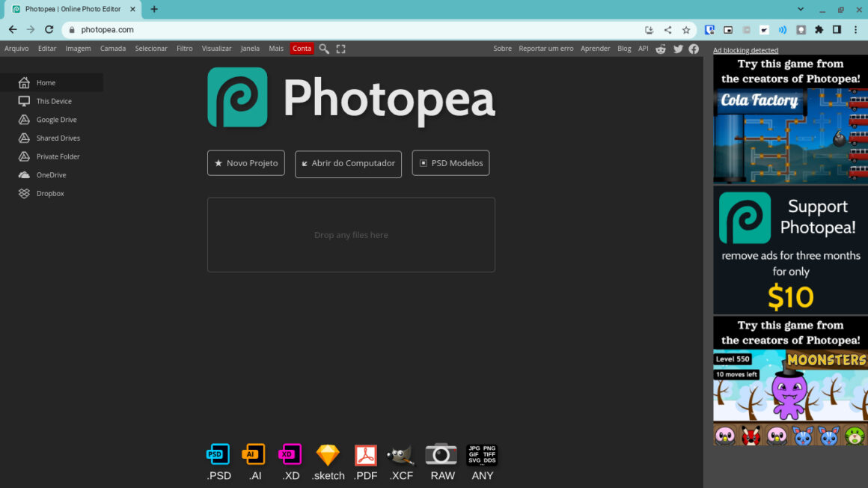Open the search magnifier in the menu bar

(324, 48)
